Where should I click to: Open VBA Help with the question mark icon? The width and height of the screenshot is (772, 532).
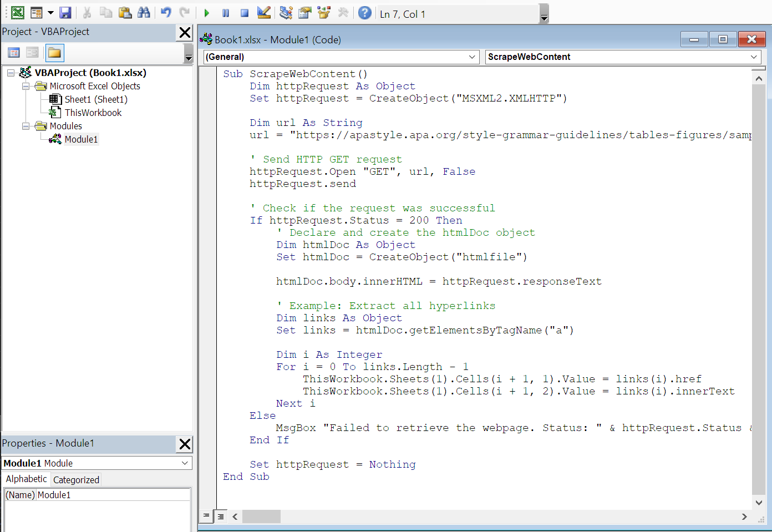tap(364, 12)
